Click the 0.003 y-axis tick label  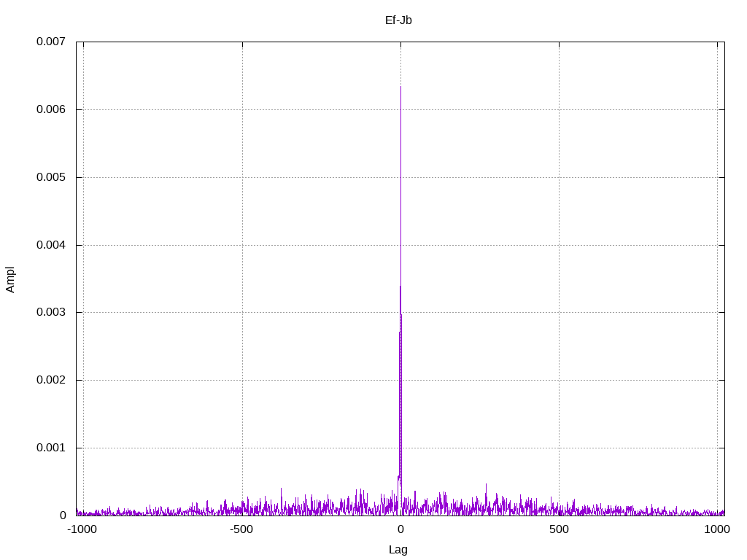tap(51, 312)
